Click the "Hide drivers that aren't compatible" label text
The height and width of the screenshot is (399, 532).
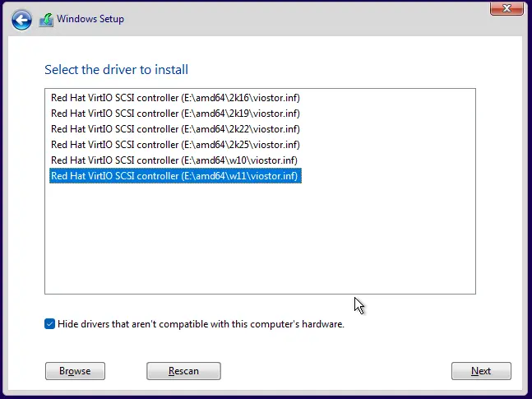pyautogui.click(x=201, y=324)
